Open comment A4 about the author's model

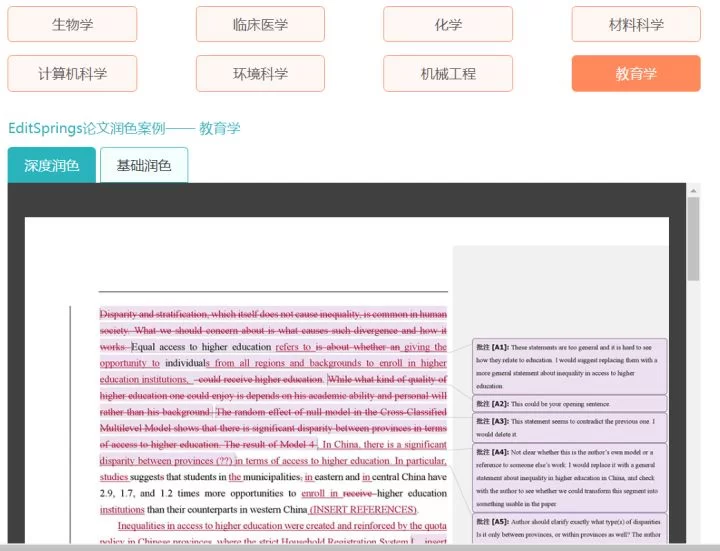coord(568,478)
